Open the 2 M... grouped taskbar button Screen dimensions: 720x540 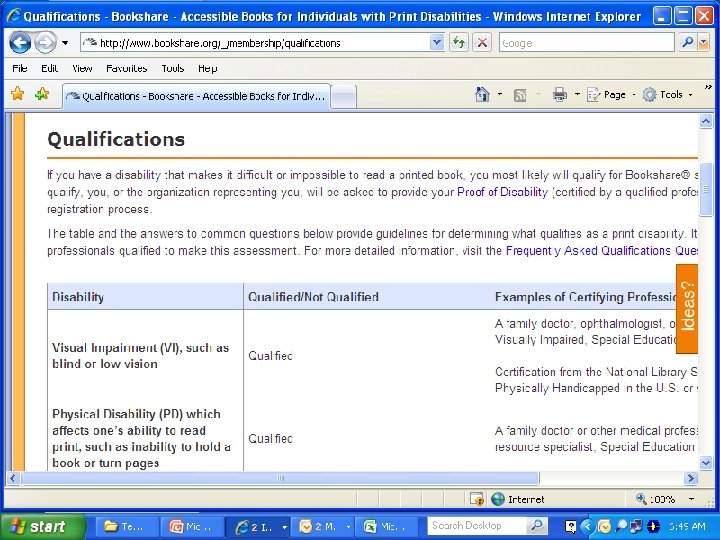point(324,527)
